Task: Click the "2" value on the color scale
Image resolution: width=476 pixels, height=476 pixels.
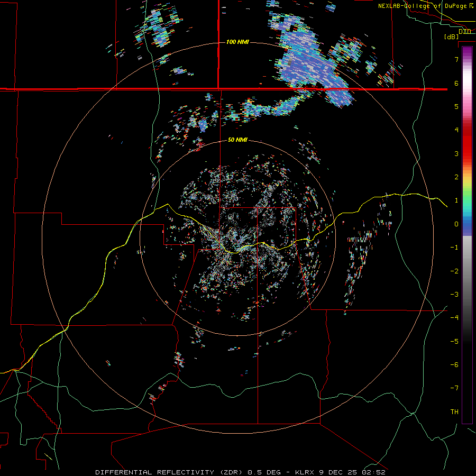Action: 456,177
